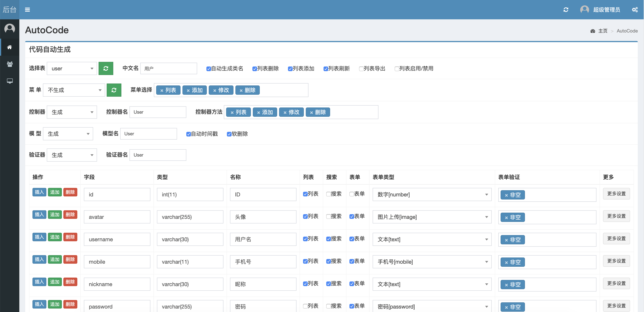Remove 修改 tag from 控制器方法
Viewport: 644px width, 312px height.
pyautogui.click(x=285, y=113)
